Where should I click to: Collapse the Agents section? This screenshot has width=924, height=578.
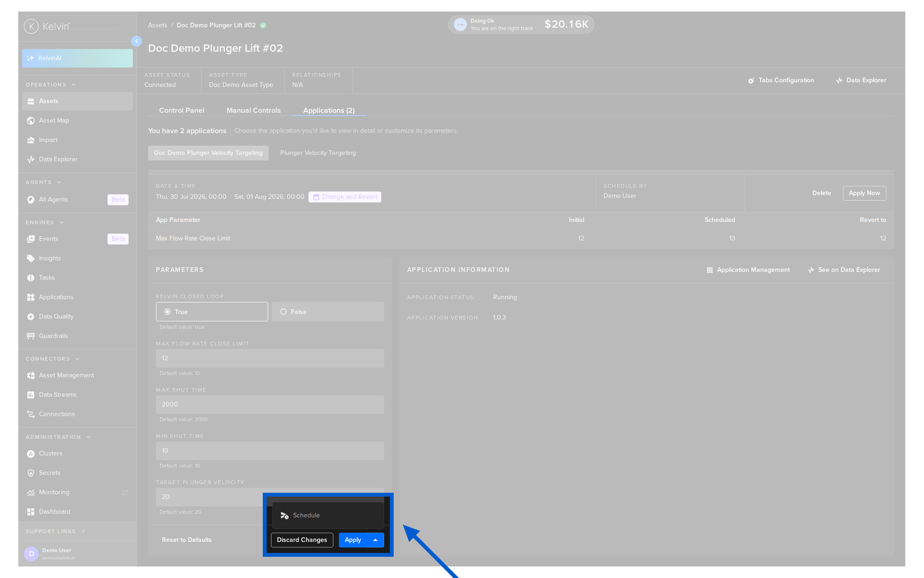coord(43,183)
